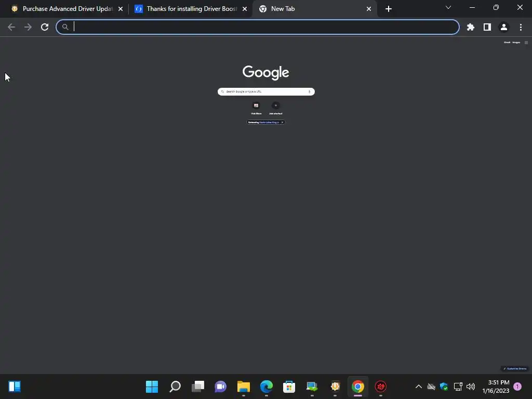Open the computer monitor app on taskbar
The width and height of the screenshot is (532, 399).
(312, 387)
